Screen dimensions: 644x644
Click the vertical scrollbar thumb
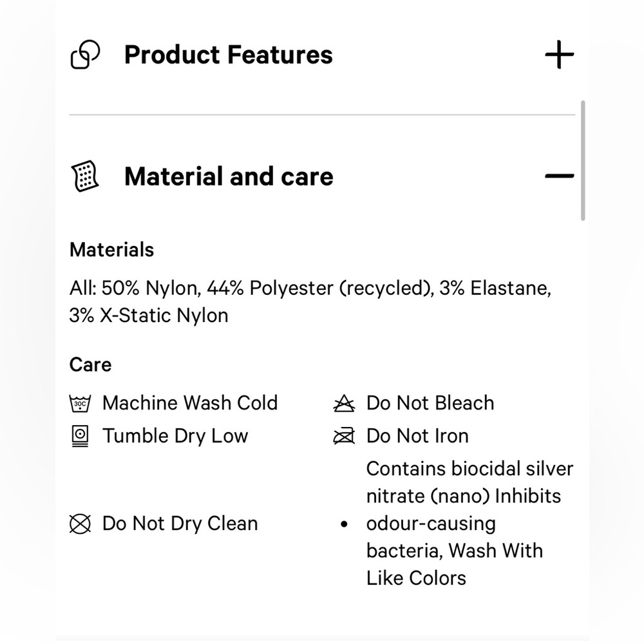[x=583, y=160]
